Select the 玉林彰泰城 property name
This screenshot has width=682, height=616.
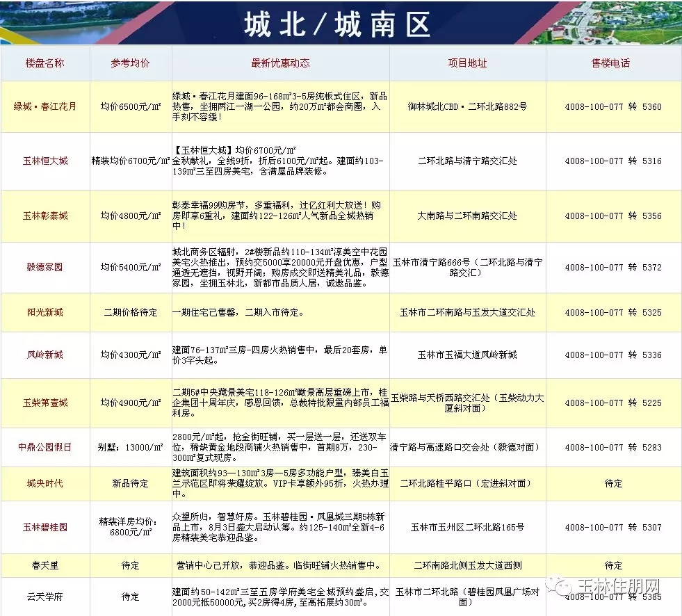pos(44,216)
